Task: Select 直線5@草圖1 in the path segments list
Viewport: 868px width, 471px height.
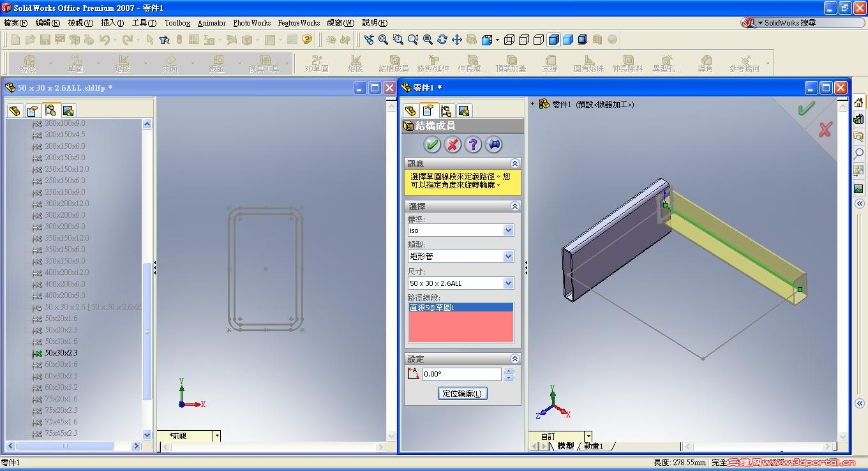Action: click(x=461, y=308)
